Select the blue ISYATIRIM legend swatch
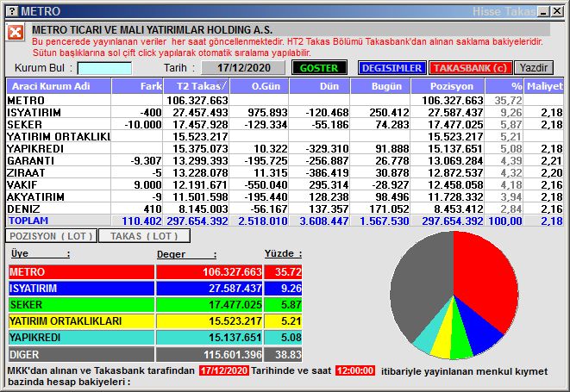The height and width of the screenshot is (392, 570). point(81,288)
